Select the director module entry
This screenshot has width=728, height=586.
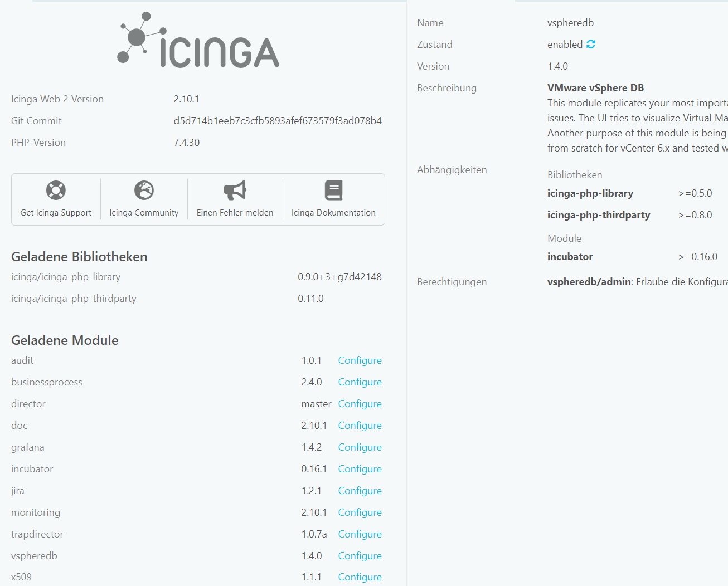[28, 403]
